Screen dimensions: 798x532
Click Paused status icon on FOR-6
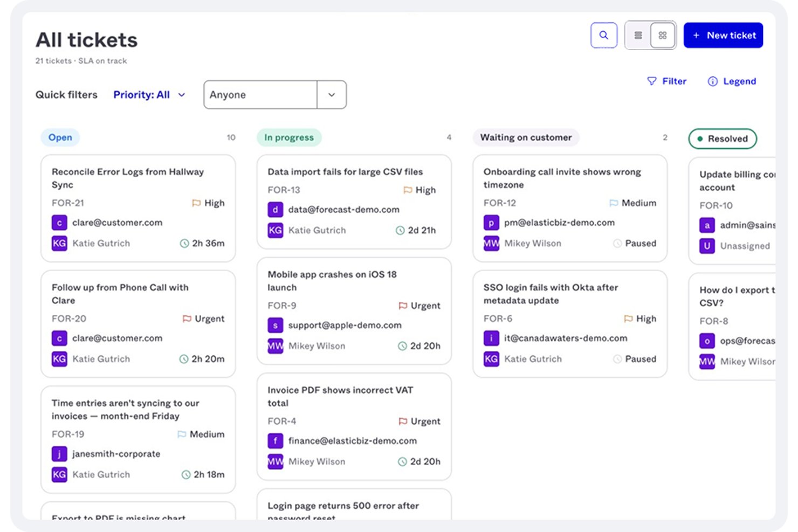[x=617, y=359]
